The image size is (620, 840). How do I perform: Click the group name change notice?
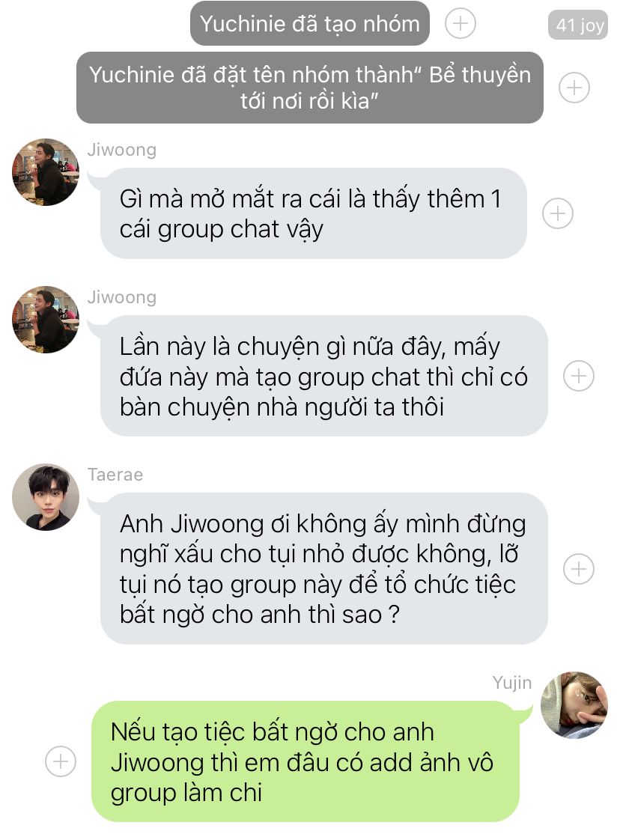coord(310,88)
